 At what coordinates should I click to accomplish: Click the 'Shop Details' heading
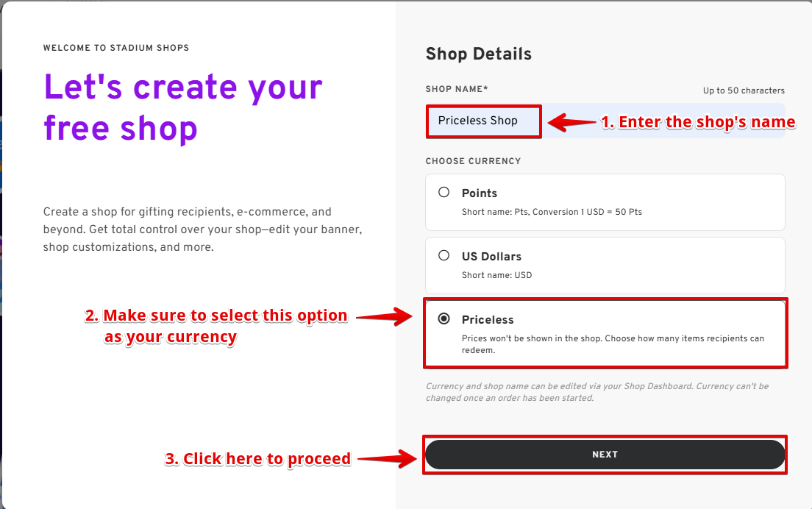coord(478,54)
